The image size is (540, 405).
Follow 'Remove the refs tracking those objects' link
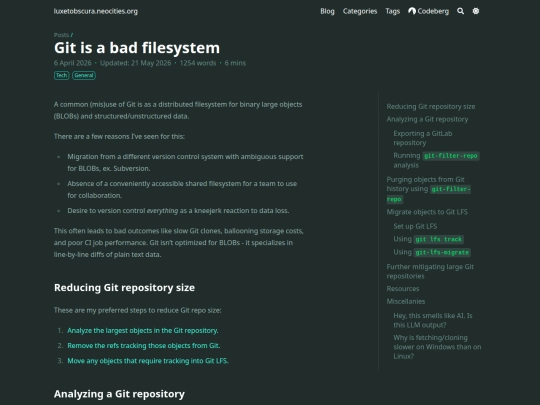click(x=144, y=346)
